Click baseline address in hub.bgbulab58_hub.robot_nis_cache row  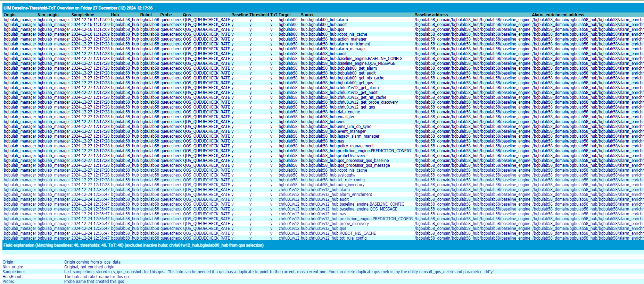pos(472,170)
